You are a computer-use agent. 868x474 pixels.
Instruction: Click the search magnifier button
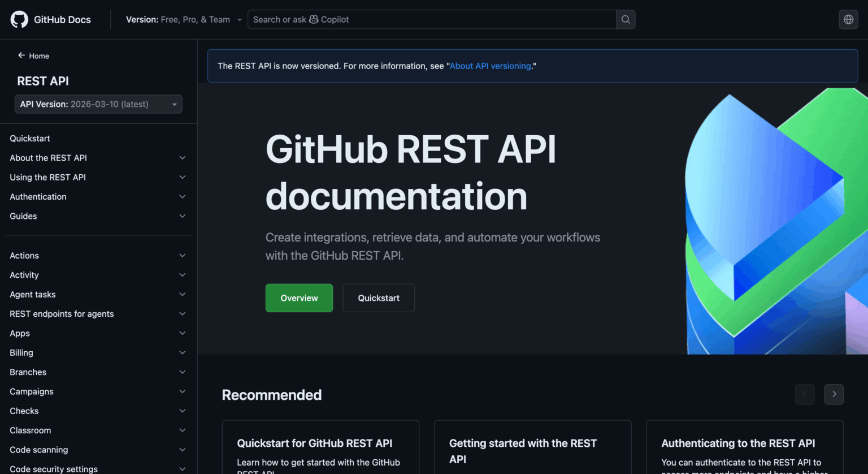[626, 19]
